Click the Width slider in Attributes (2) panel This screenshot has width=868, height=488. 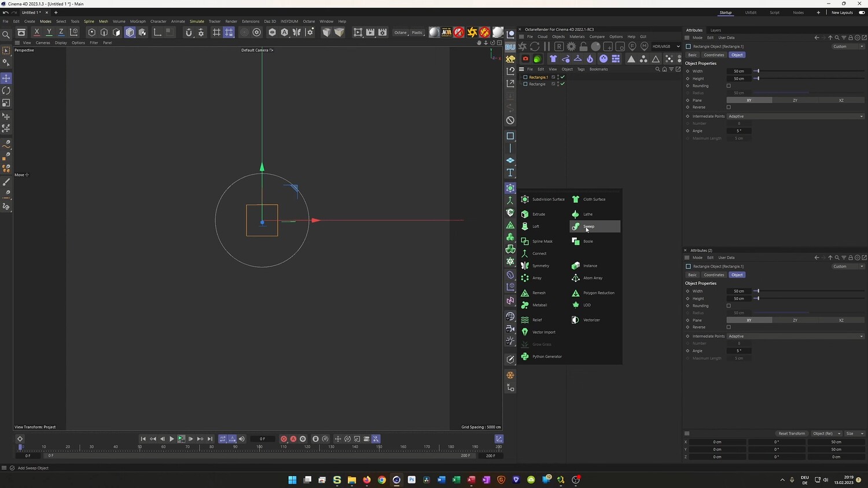[x=809, y=291]
